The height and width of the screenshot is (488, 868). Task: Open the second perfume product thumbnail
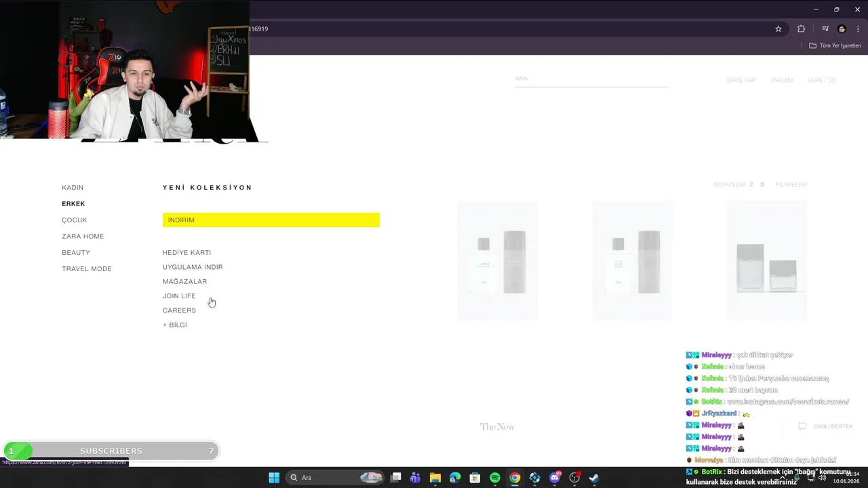click(632, 260)
